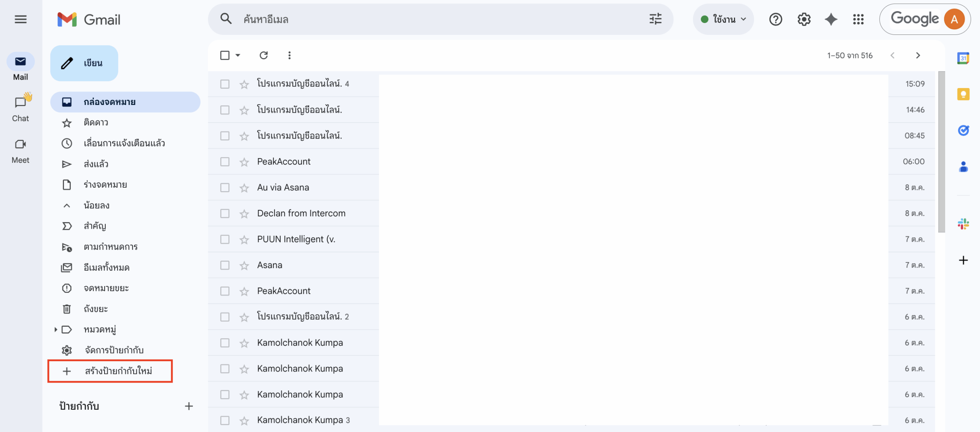Image resolution: width=980 pixels, height=432 pixels.
Task: Check the select-all emails checkbox
Action: click(225, 55)
